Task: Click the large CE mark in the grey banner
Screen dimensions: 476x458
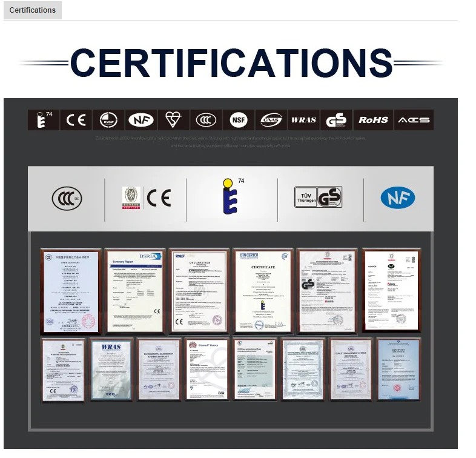Action: tap(159, 198)
